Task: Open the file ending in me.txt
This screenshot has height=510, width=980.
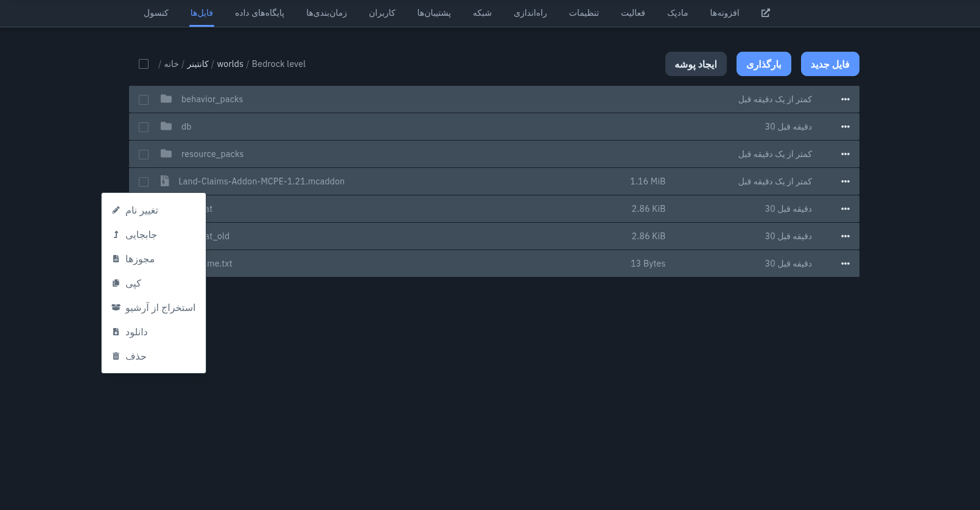Action: [x=219, y=264]
